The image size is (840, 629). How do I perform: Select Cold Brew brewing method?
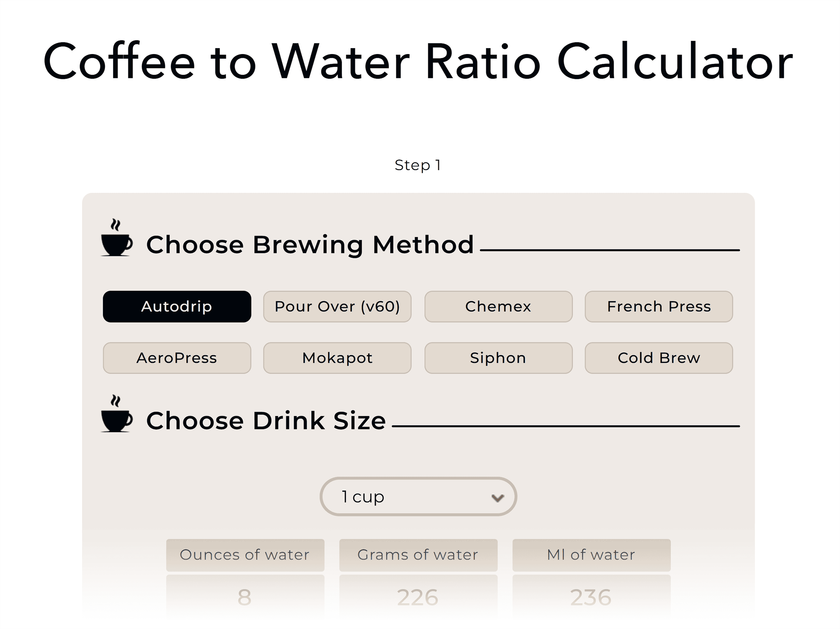point(659,357)
